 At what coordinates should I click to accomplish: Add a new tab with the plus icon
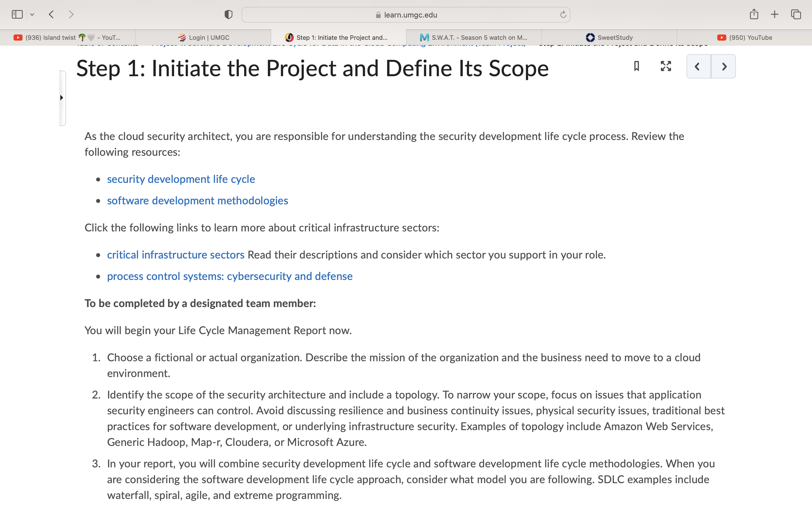point(775,14)
